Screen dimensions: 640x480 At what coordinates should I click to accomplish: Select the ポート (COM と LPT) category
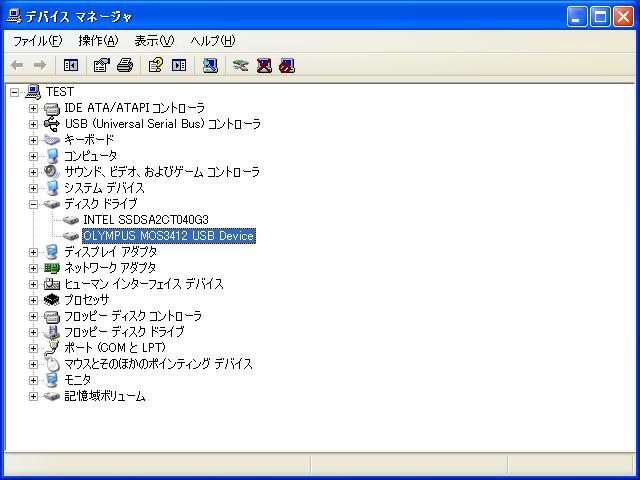(x=115, y=348)
